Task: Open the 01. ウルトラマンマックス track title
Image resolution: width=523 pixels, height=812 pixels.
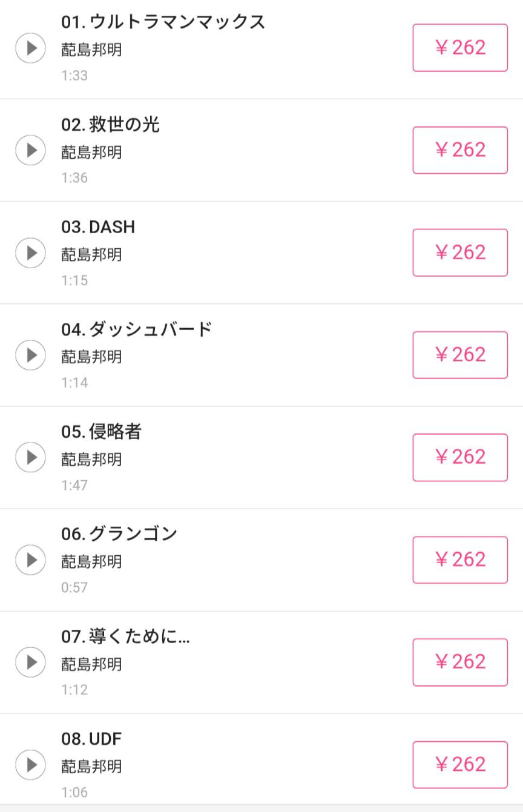Action: 163,22
